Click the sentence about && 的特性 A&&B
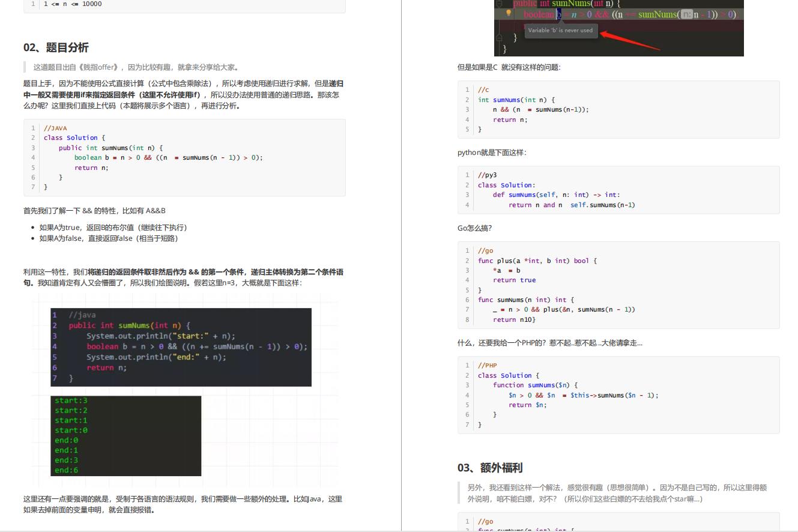 click(x=94, y=211)
